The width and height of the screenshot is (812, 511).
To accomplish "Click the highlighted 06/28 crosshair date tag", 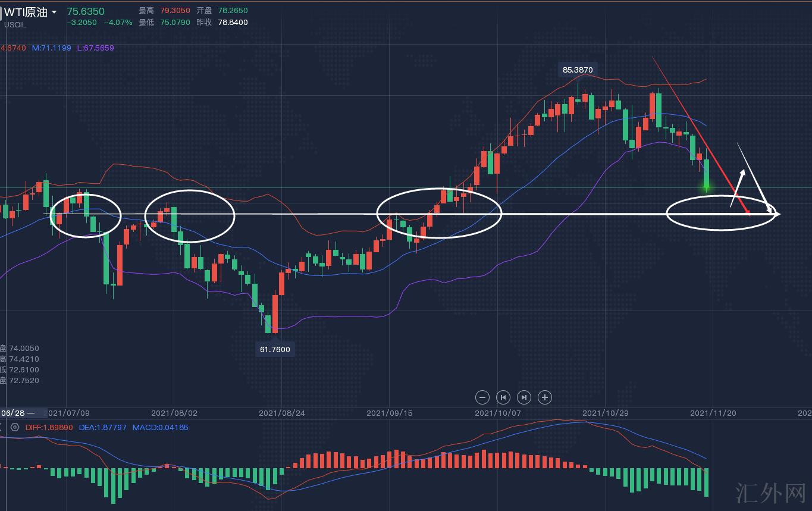I will pos(23,413).
